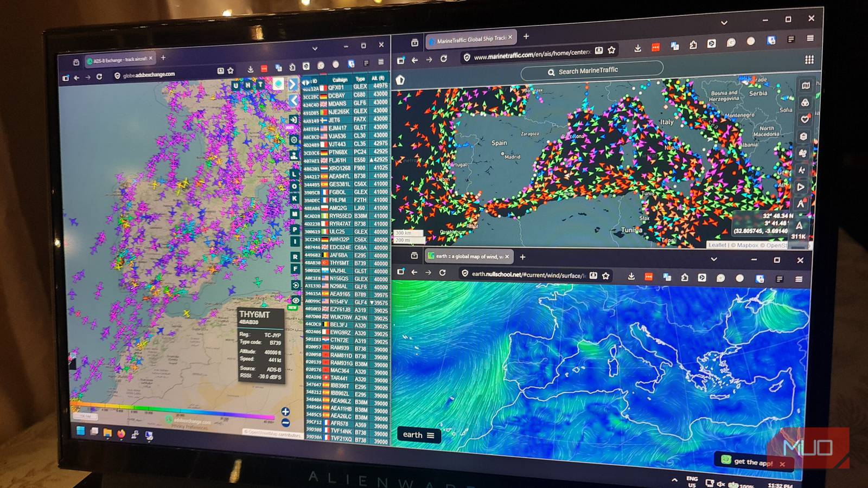Reload the MarineTraffic page
The width and height of the screenshot is (868, 488).
tap(444, 59)
